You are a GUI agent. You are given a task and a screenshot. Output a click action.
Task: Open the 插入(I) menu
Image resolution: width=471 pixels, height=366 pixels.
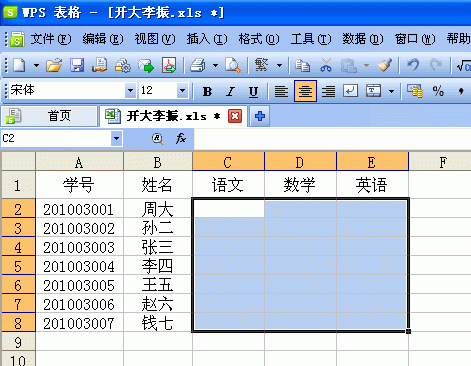click(x=207, y=39)
